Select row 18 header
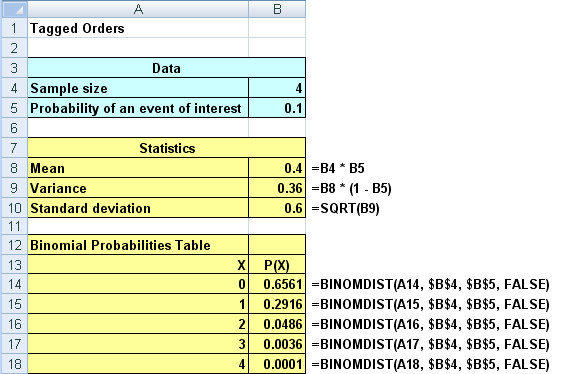Screen dimensions: 577x374 [15, 364]
